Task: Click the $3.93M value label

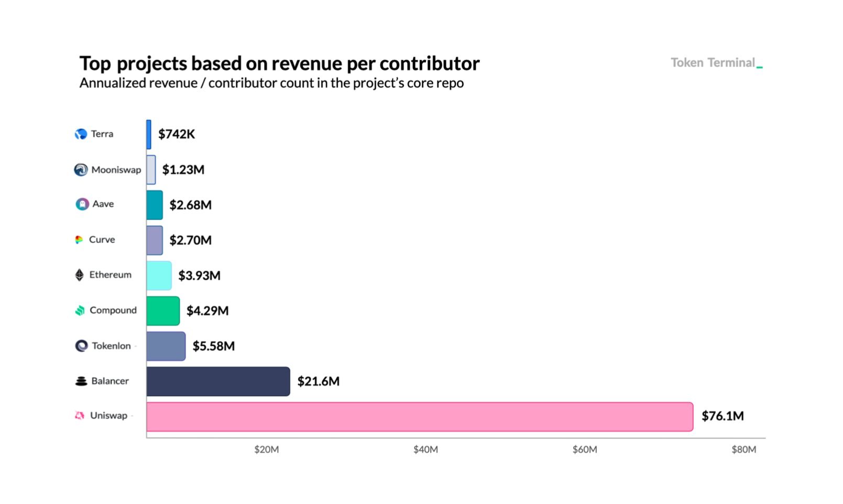Action: click(x=200, y=276)
